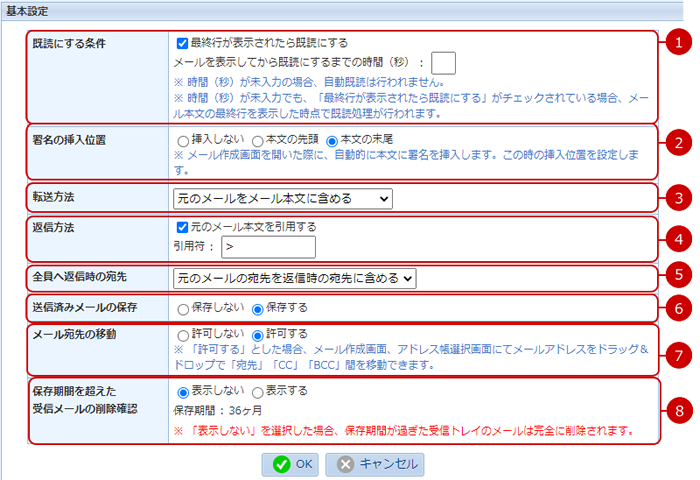Select 本文の末尾 signature position
Image resolution: width=700 pixels, height=480 pixels.
(332, 142)
